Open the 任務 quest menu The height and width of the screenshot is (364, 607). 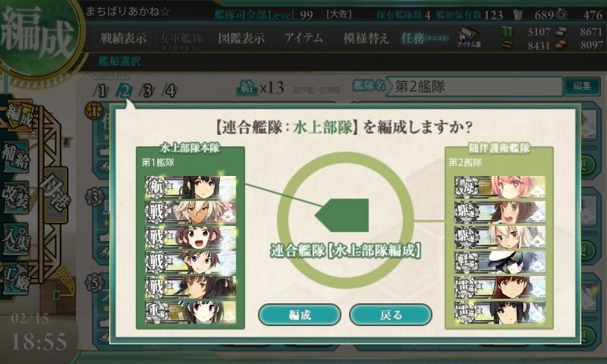tap(425, 38)
